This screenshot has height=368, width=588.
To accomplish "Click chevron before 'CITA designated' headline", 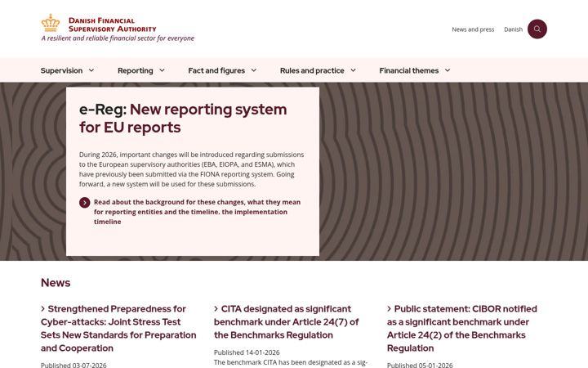I will coord(216,308).
